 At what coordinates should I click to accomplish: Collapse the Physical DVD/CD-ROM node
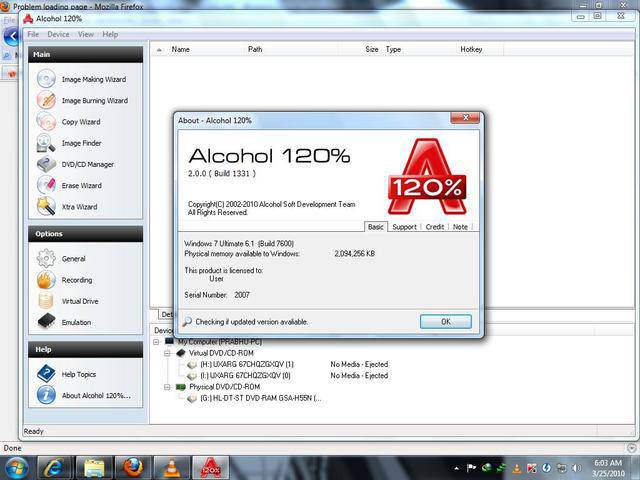167,387
